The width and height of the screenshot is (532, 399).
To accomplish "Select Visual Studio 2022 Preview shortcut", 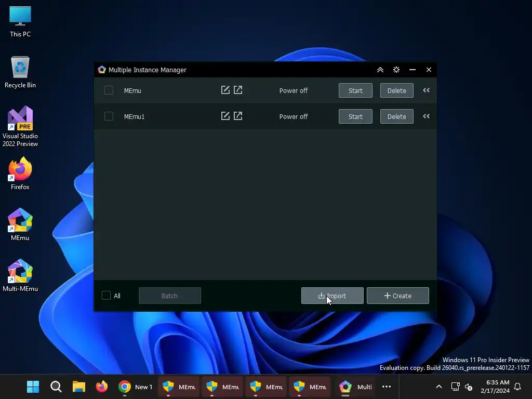I will pyautogui.click(x=20, y=126).
